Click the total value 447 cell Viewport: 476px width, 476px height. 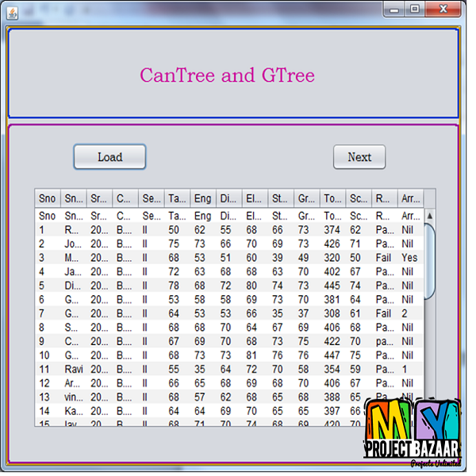[333, 355]
